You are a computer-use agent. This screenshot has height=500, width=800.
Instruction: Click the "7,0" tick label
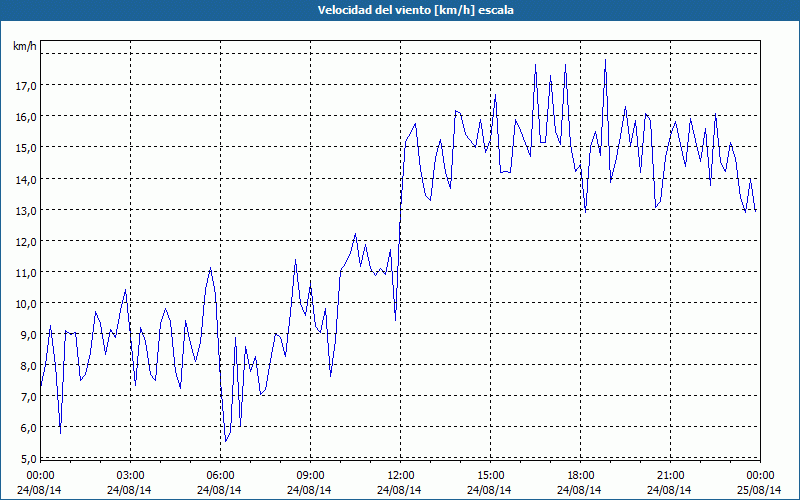[28, 397]
